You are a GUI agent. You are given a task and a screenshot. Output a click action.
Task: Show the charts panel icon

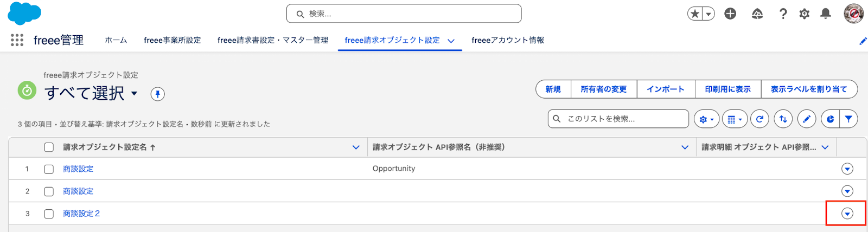pos(830,119)
